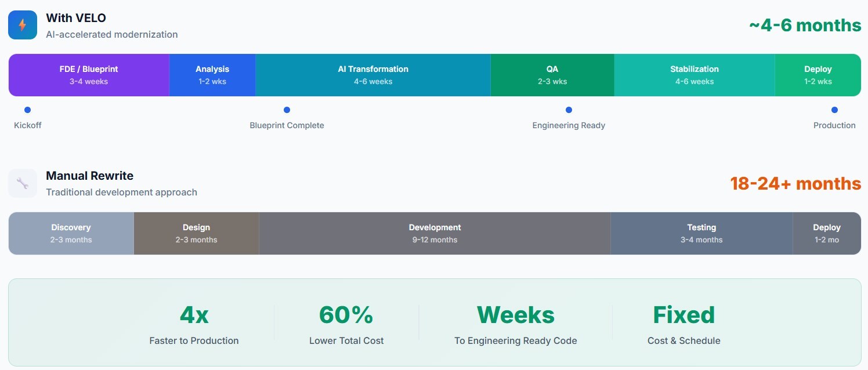Click the Fixed Cost & Schedule stat

pyautogui.click(x=683, y=324)
